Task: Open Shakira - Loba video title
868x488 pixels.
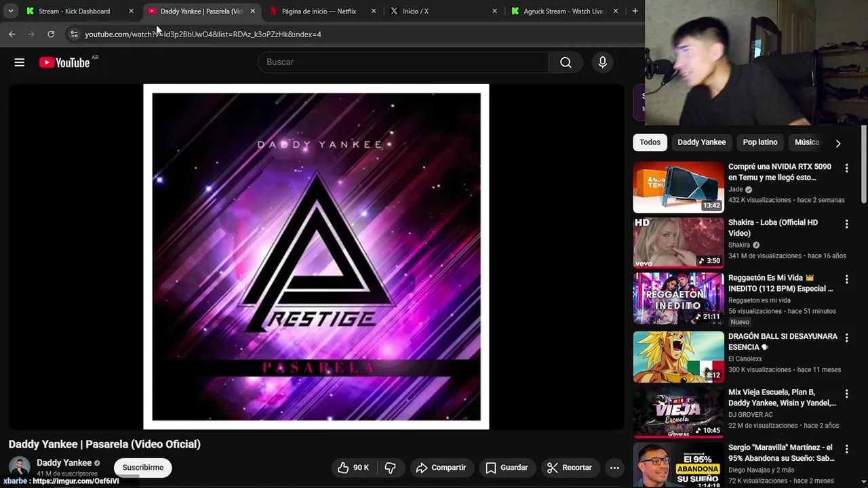Action: pos(773,228)
